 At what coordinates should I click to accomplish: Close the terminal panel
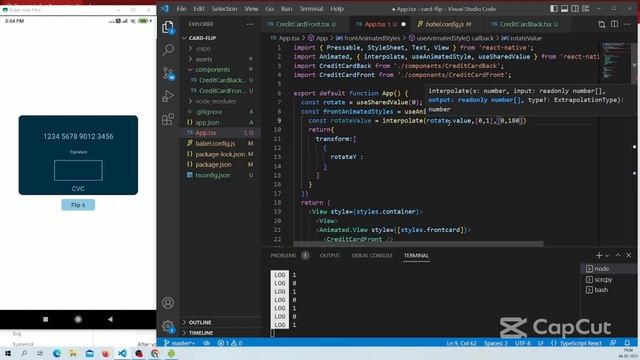point(629,255)
